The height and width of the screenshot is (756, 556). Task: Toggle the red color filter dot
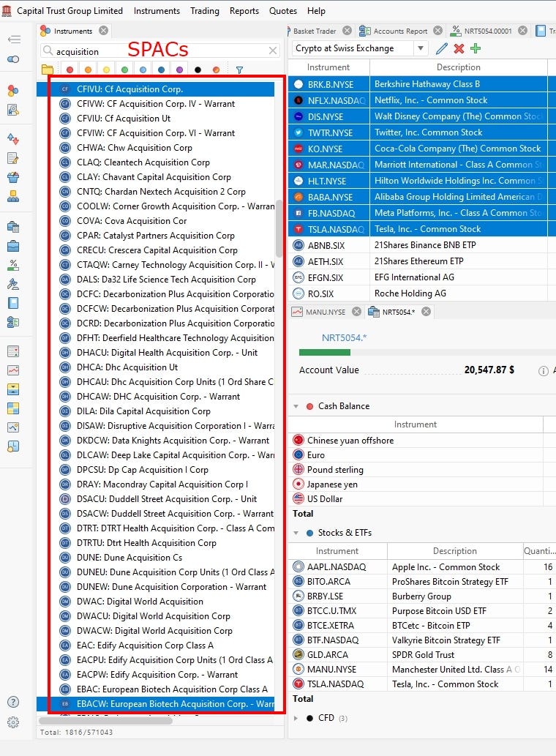69,70
